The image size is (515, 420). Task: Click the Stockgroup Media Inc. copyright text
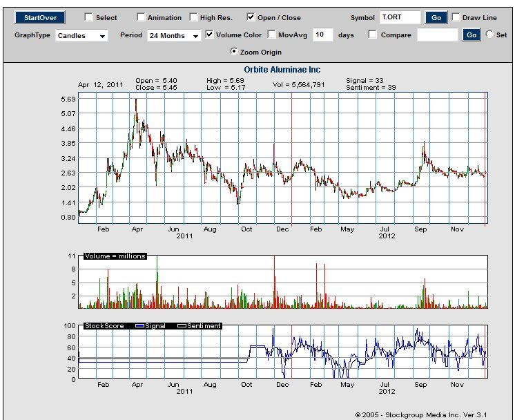tap(421, 415)
